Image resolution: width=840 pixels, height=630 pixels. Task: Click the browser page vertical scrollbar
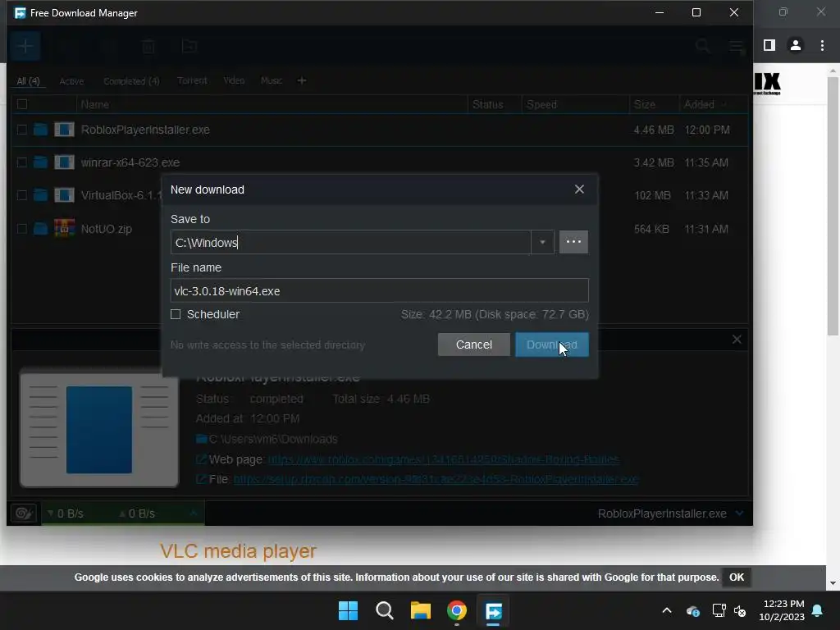pyautogui.click(x=833, y=207)
